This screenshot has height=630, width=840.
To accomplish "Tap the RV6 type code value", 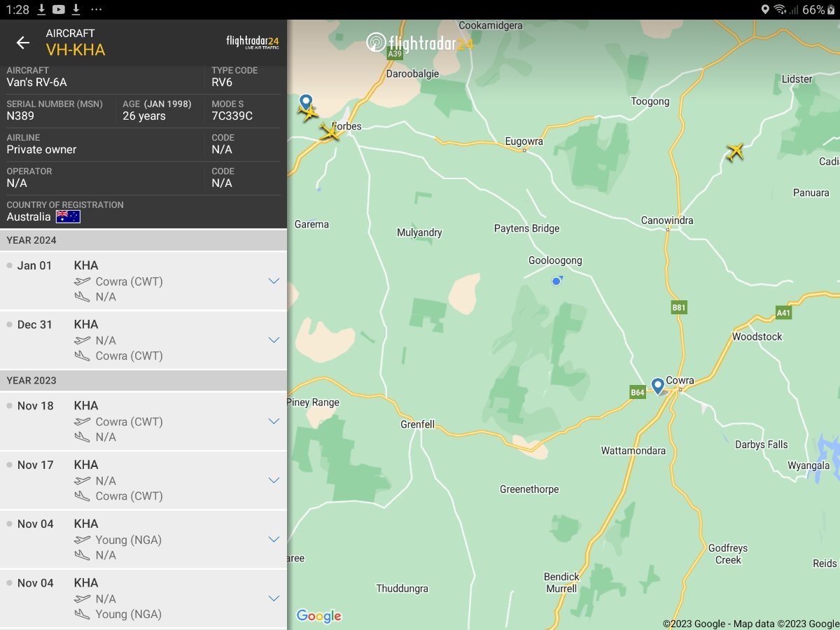I will click(x=222, y=82).
